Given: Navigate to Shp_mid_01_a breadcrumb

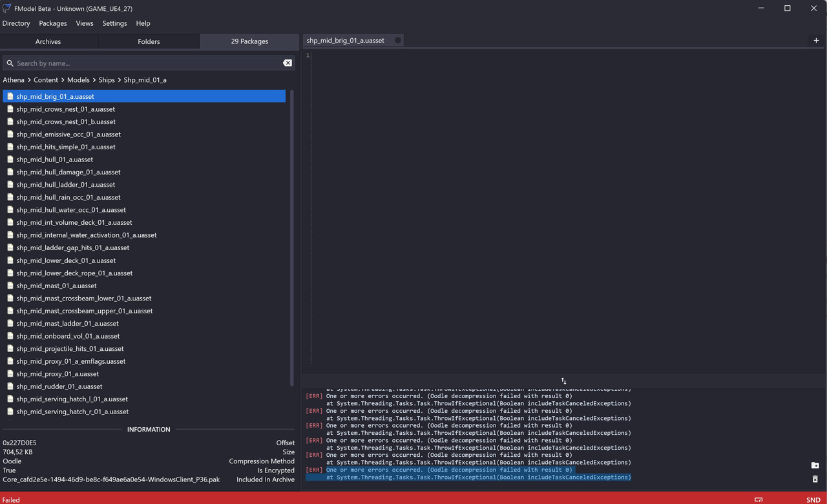Looking at the screenshot, I should click(x=145, y=80).
